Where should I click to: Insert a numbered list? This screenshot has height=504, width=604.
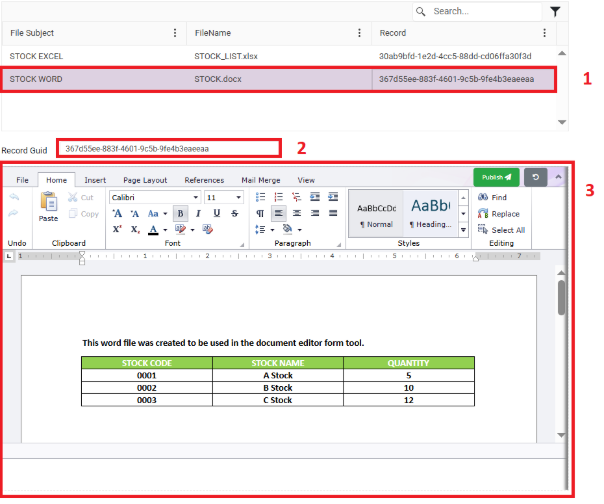[x=279, y=197]
